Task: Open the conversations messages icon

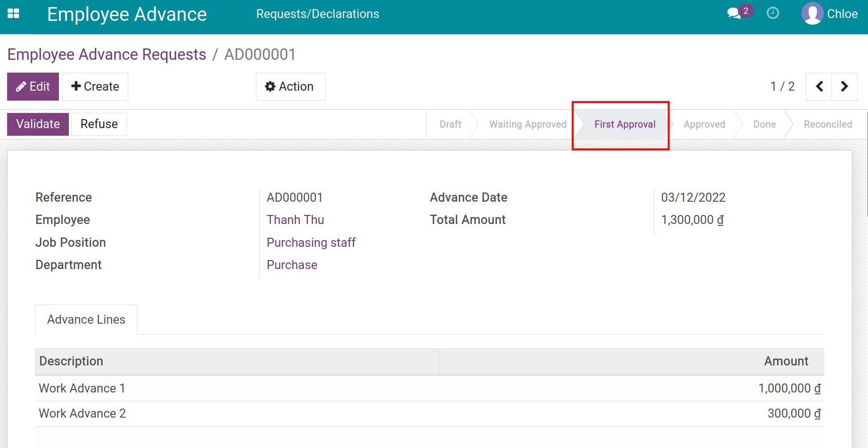Action: (x=734, y=14)
